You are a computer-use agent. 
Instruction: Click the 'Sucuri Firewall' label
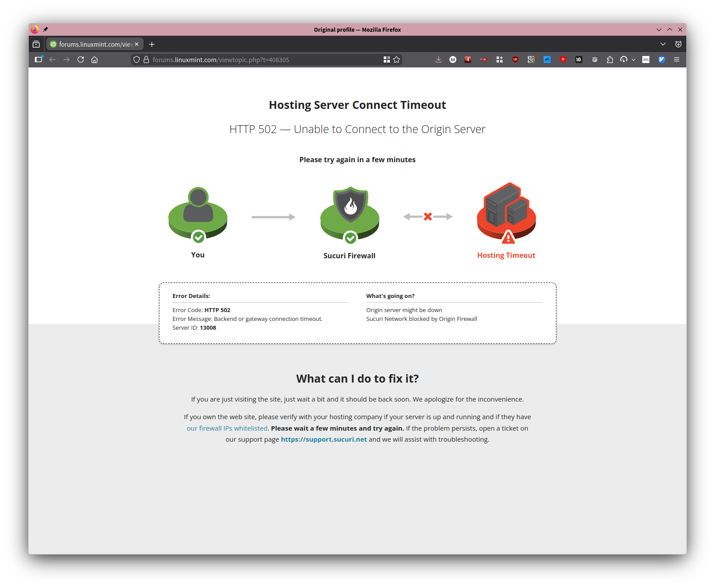tap(349, 256)
